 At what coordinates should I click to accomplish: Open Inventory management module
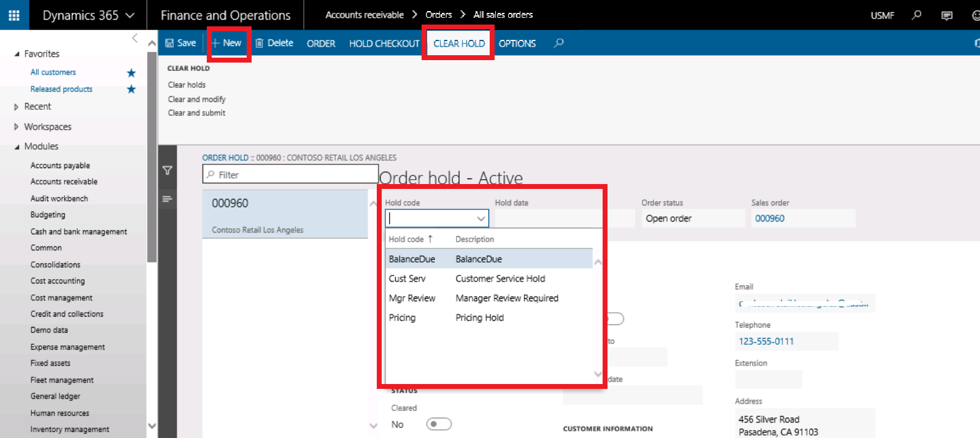pos(70,429)
